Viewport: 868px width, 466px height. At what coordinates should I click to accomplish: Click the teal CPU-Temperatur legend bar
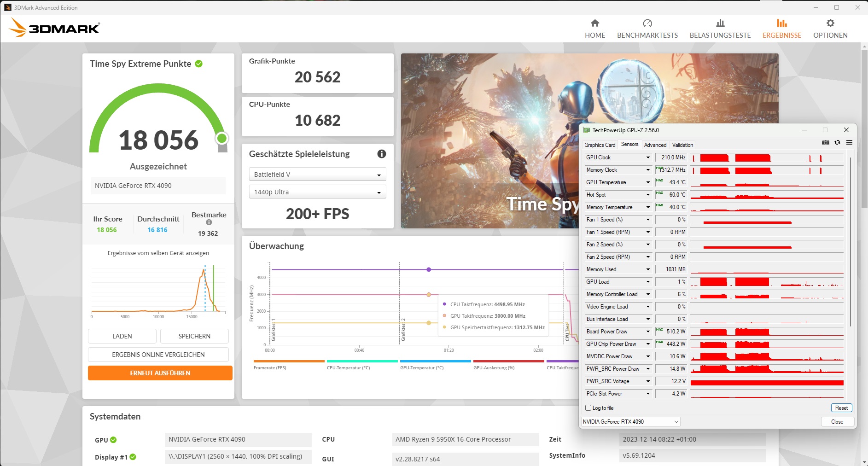click(362, 361)
